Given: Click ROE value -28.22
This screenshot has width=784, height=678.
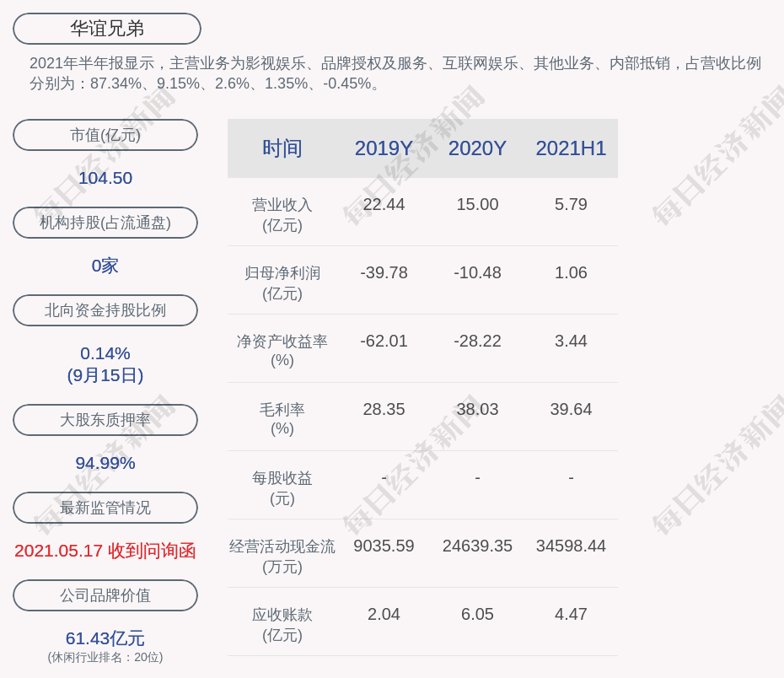Looking at the screenshot, I should (477, 341).
